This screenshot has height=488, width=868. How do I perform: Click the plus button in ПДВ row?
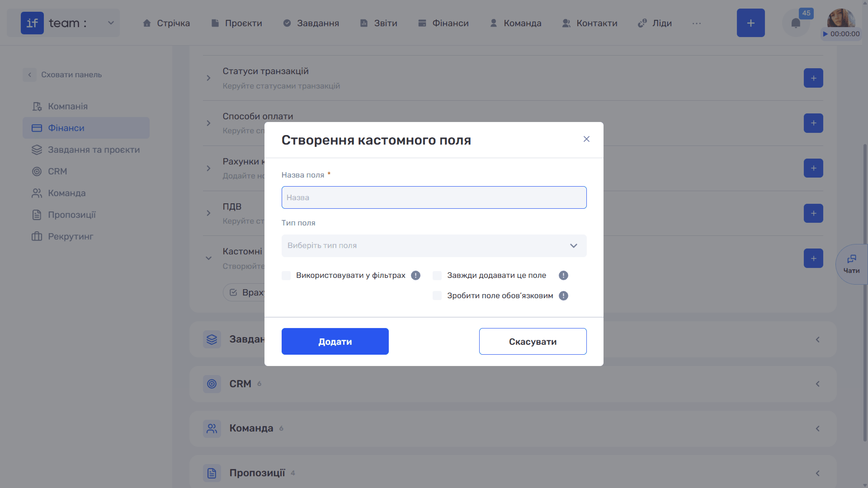tap(813, 213)
